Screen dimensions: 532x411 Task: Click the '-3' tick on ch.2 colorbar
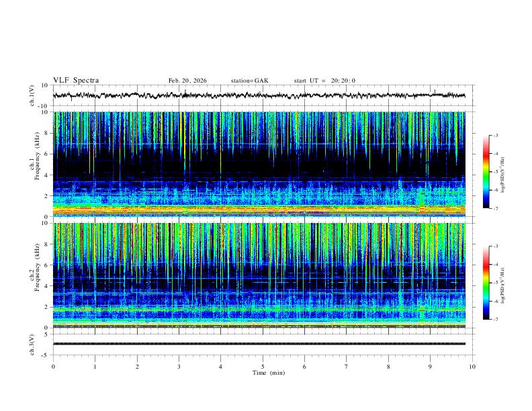click(x=496, y=246)
